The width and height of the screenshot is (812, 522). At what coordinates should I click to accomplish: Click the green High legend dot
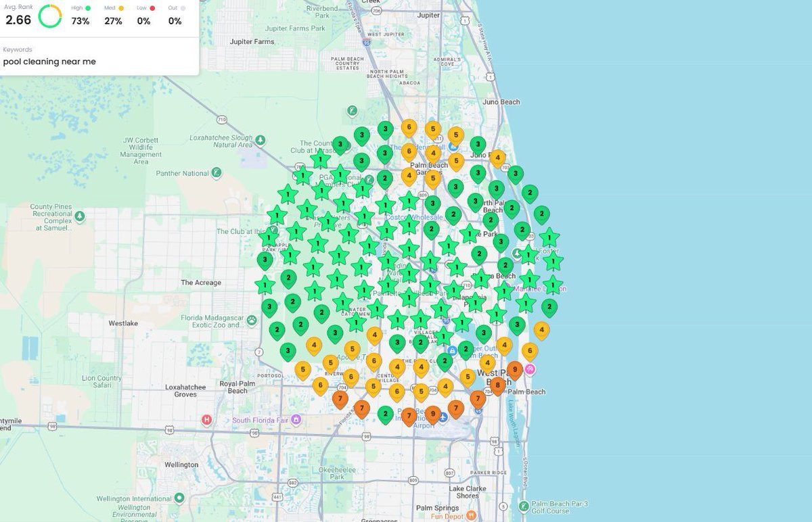click(x=88, y=7)
